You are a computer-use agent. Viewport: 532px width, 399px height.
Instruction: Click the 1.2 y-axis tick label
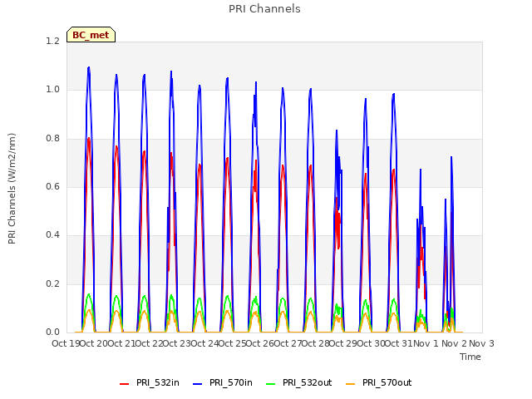click(52, 41)
